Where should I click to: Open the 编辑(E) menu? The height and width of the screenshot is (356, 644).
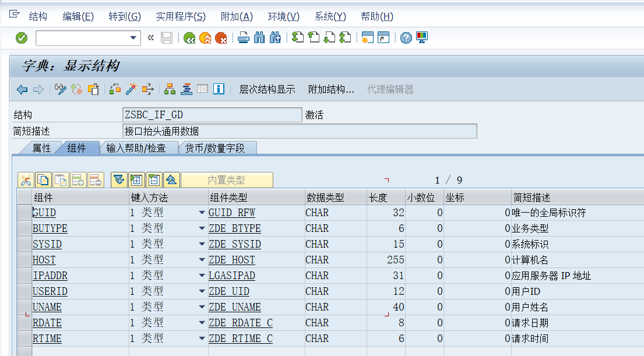(78, 16)
